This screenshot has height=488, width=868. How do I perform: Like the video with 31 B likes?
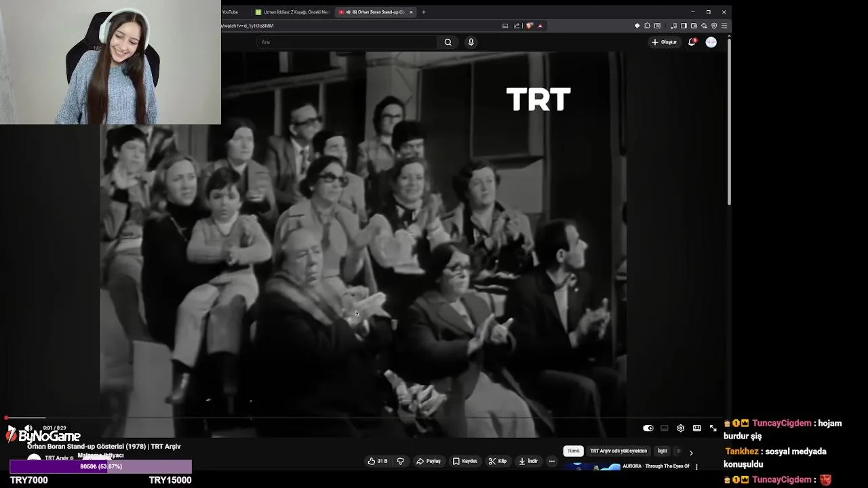377,461
